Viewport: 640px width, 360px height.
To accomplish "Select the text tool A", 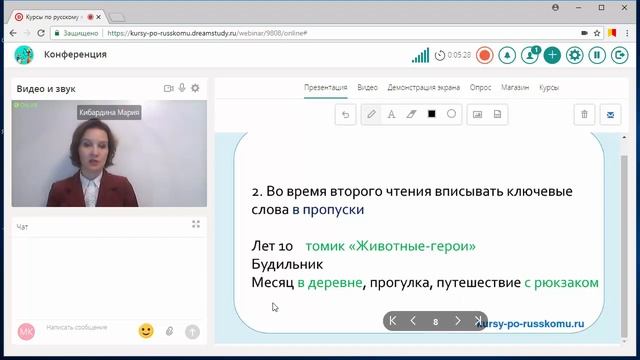I will [x=391, y=114].
